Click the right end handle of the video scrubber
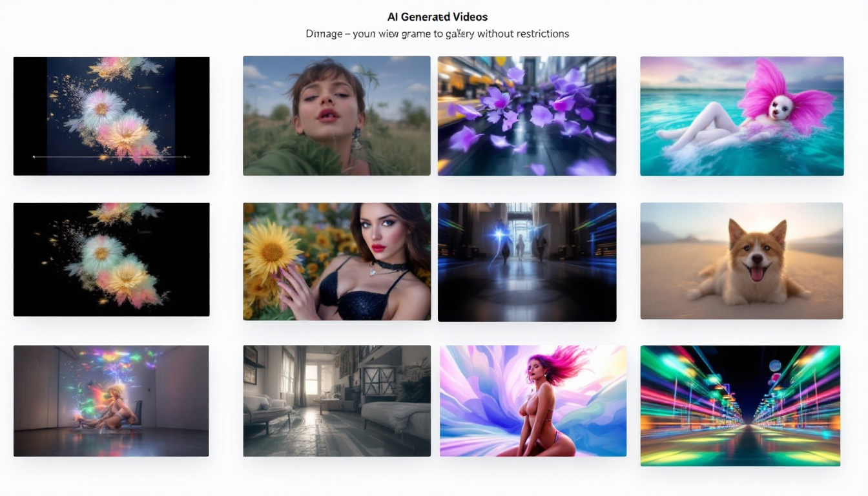The image size is (868, 496). 186,157
